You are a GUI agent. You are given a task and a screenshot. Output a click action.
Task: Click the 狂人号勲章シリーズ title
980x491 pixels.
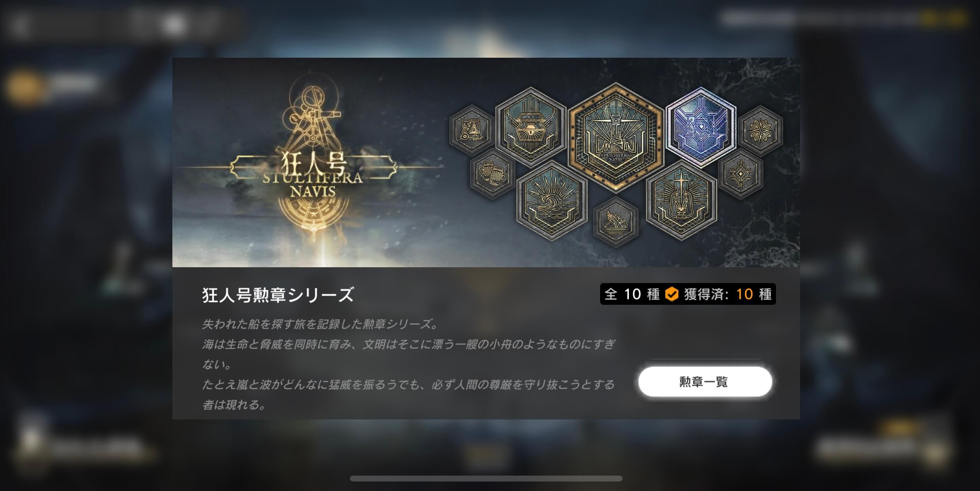coord(278,295)
